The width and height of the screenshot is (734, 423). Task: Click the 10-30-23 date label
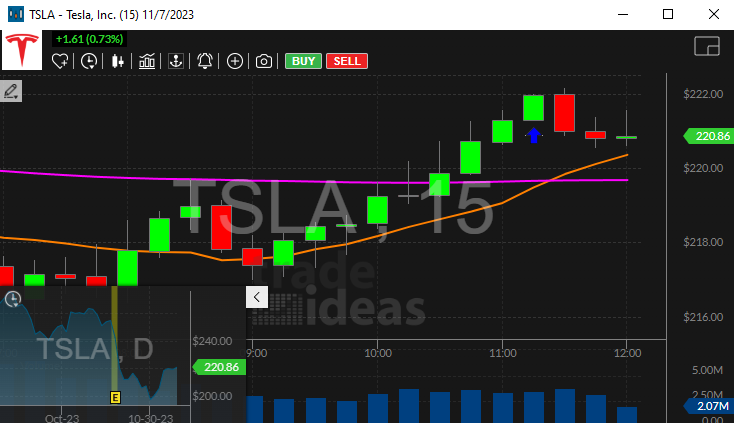pos(151,418)
